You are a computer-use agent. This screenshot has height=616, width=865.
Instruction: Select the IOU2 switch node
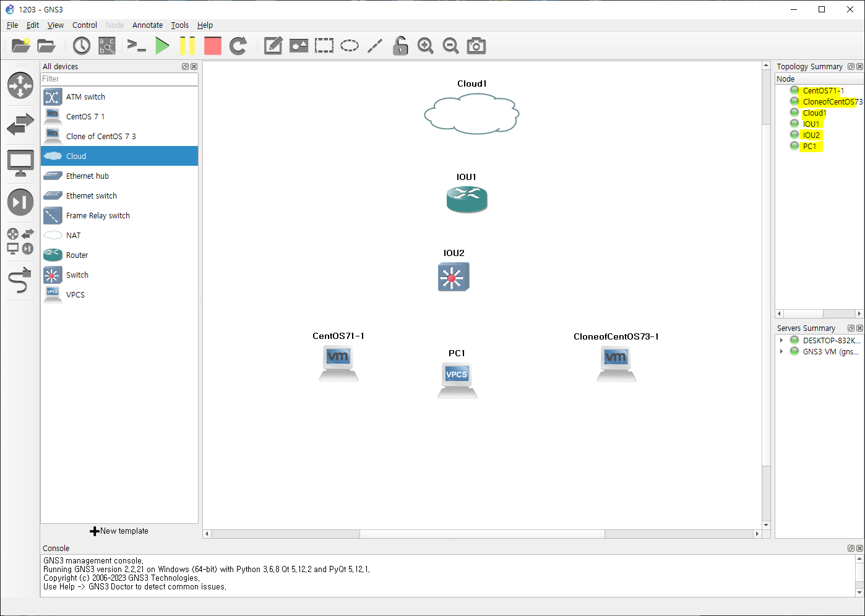454,276
